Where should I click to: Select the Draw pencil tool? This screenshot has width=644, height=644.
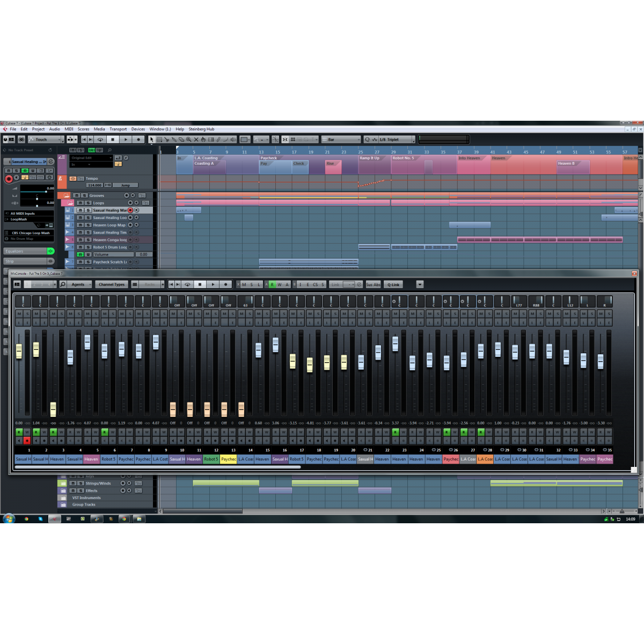coord(218,140)
